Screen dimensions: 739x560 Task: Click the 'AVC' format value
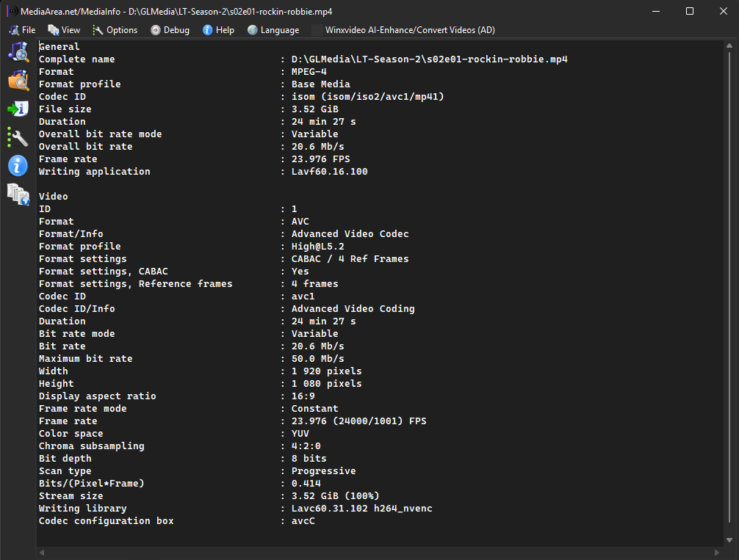300,222
